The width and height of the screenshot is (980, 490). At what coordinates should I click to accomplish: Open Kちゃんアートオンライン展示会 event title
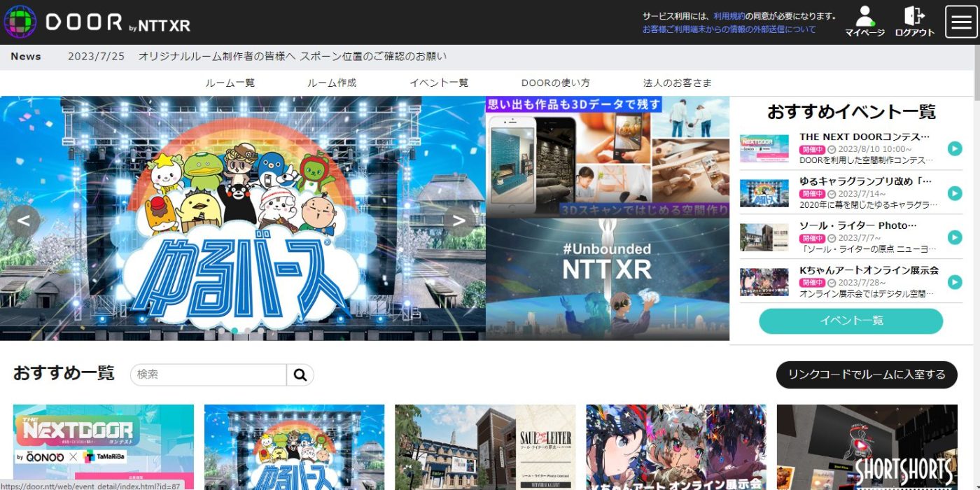pos(869,270)
